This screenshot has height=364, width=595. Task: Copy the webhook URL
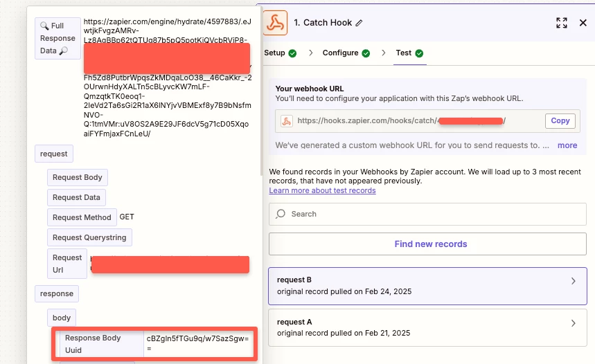[560, 121]
